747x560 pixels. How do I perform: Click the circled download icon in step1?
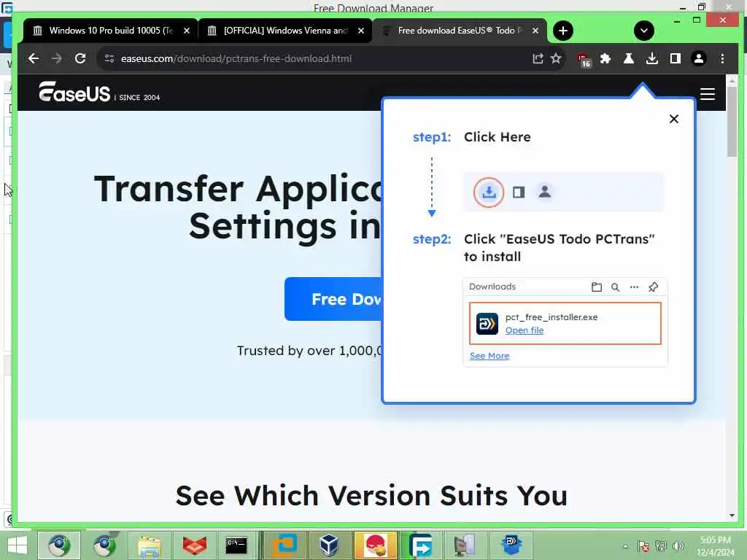pyautogui.click(x=488, y=192)
